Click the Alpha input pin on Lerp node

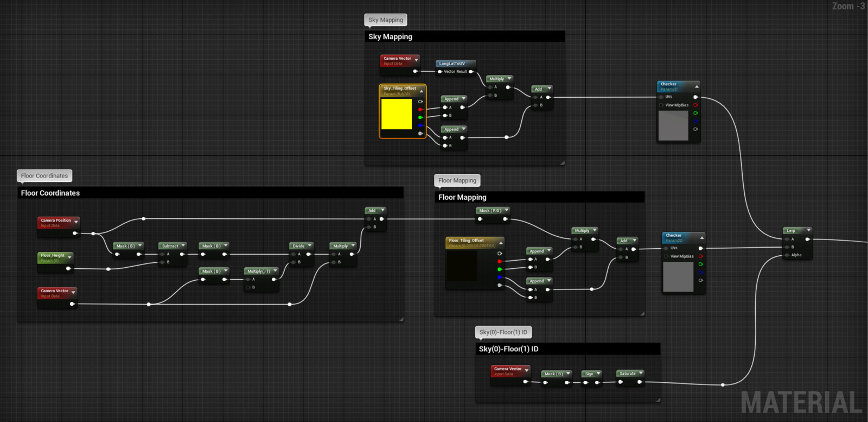pyautogui.click(x=787, y=255)
